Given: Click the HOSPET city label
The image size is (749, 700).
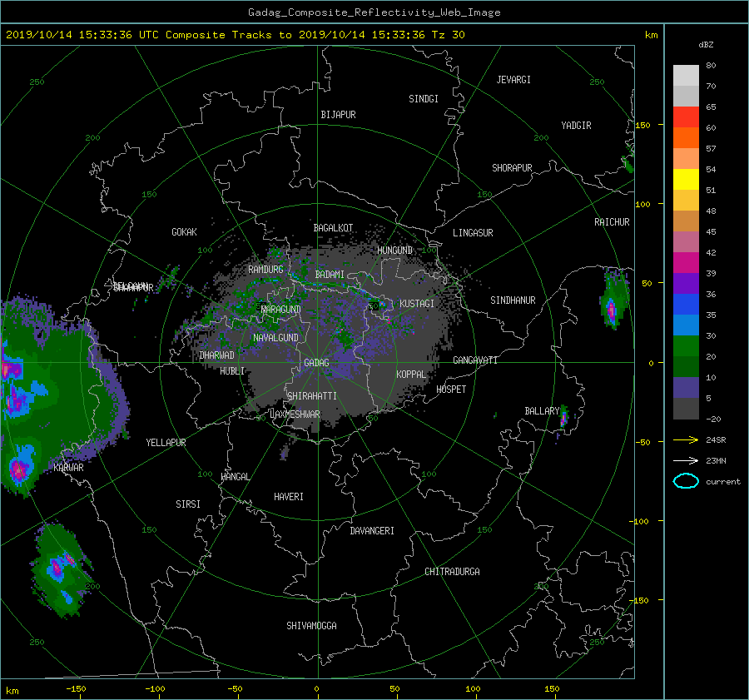Looking at the screenshot, I should pos(451,390).
